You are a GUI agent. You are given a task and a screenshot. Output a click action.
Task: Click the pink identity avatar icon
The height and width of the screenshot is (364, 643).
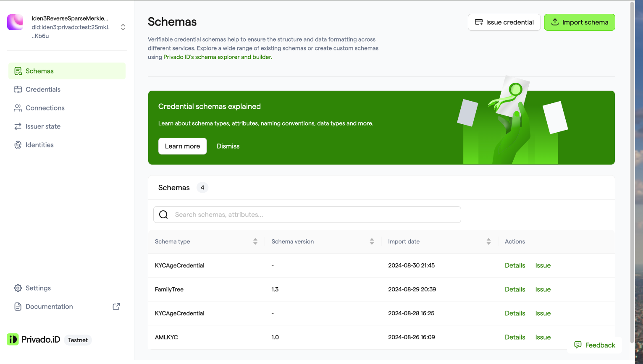tap(15, 22)
